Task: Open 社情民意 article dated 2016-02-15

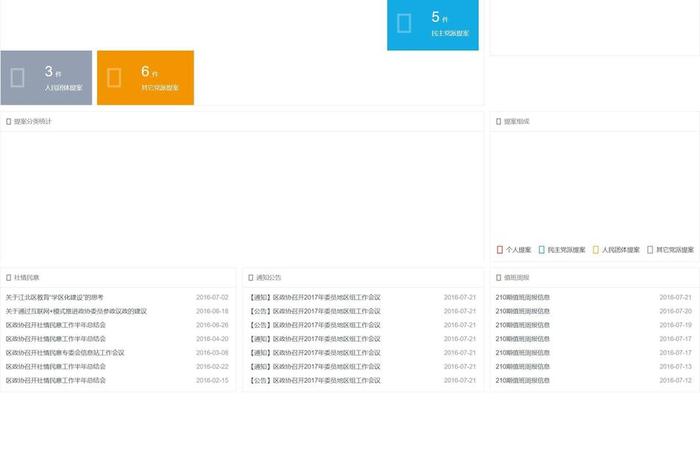Action: 55,380
